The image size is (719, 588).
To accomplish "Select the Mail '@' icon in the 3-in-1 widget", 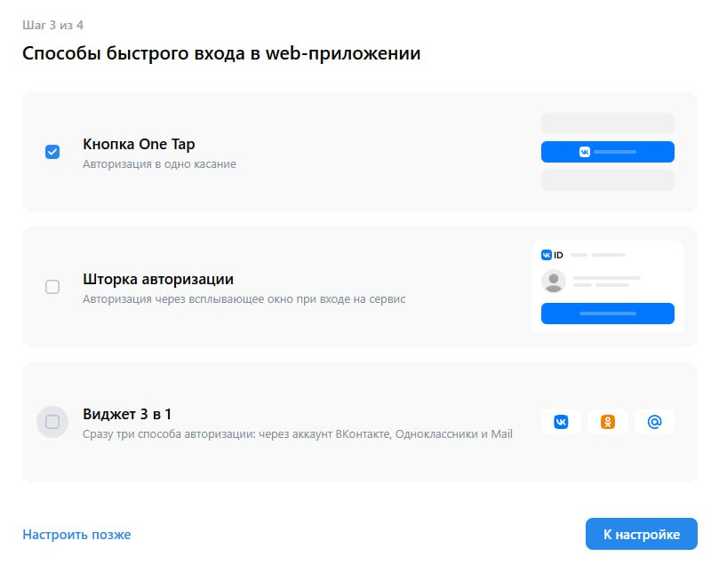I will [655, 422].
